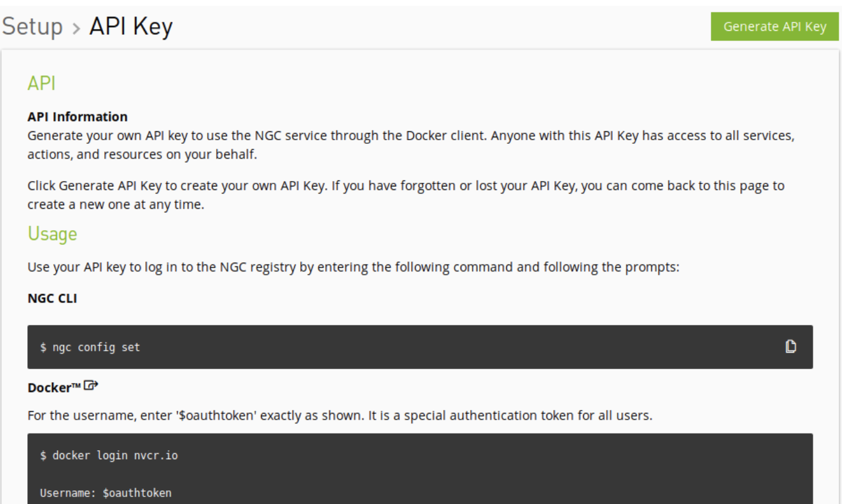Open the external link icon beside Docker
The height and width of the screenshot is (504, 842).
pyautogui.click(x=91, y=386)
